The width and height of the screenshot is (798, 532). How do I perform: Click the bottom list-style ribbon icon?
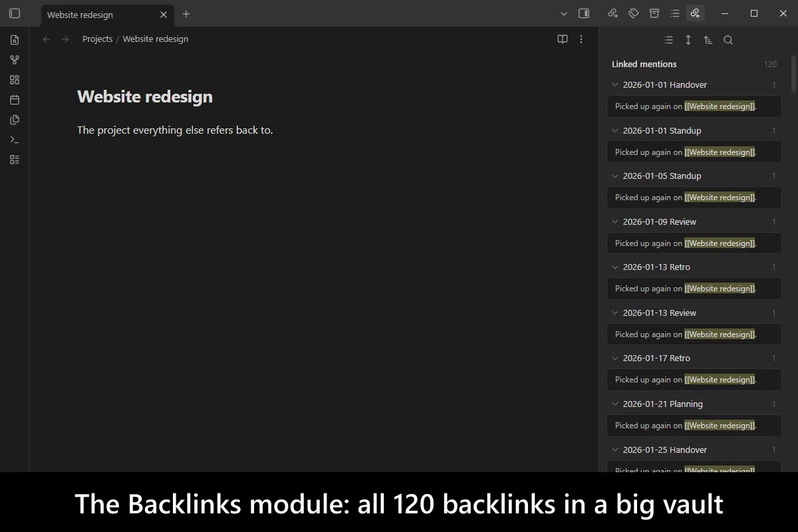pos(15,160)
